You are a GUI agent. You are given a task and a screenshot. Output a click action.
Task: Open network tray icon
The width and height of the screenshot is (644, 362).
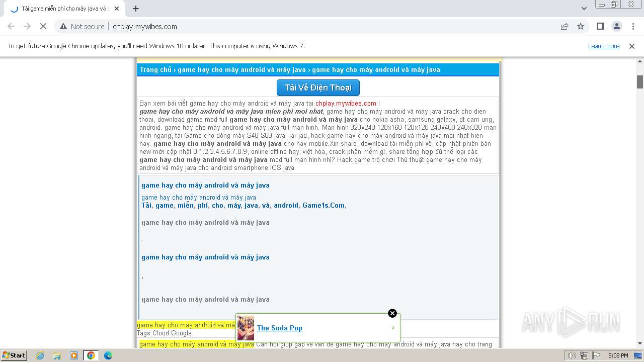click(584, 355)
